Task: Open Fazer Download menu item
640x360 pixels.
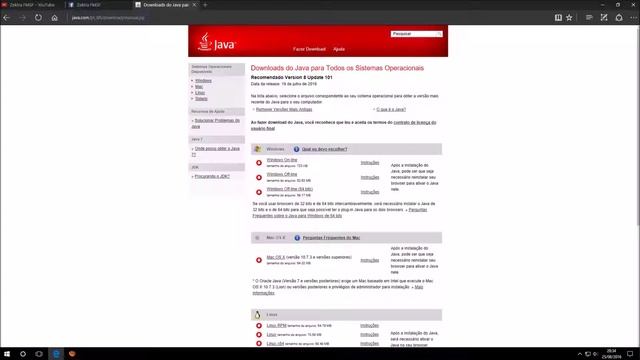Action: (x=309, y=49)
